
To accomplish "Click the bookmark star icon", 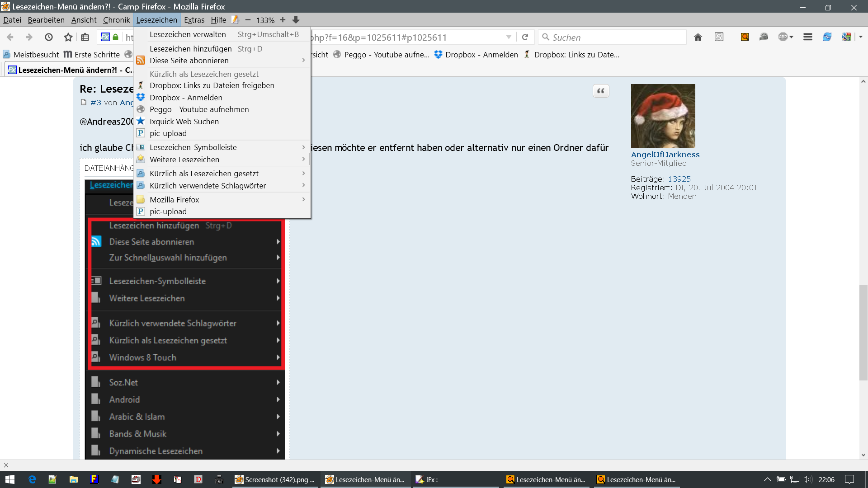I will pyautogui.click(x=68, y=37).
